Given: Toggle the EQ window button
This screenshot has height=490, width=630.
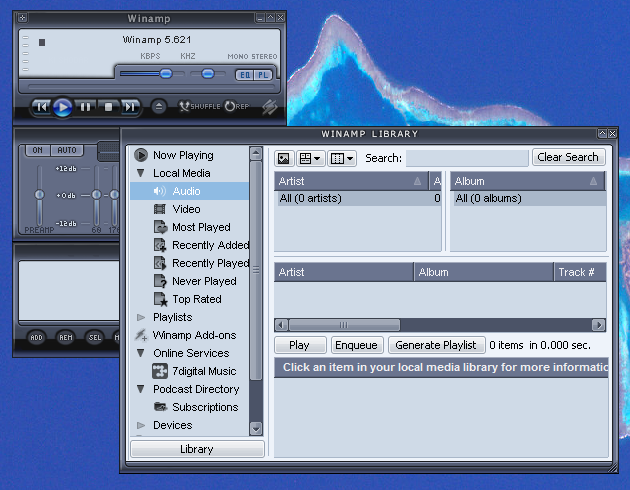Looking at the screenshot, I should point(245,75).
